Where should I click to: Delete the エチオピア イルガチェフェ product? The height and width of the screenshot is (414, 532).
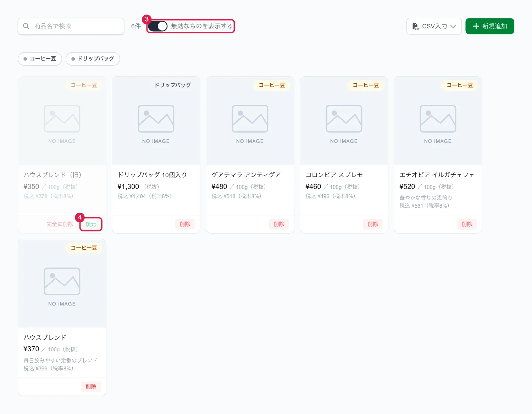point(467,224)
